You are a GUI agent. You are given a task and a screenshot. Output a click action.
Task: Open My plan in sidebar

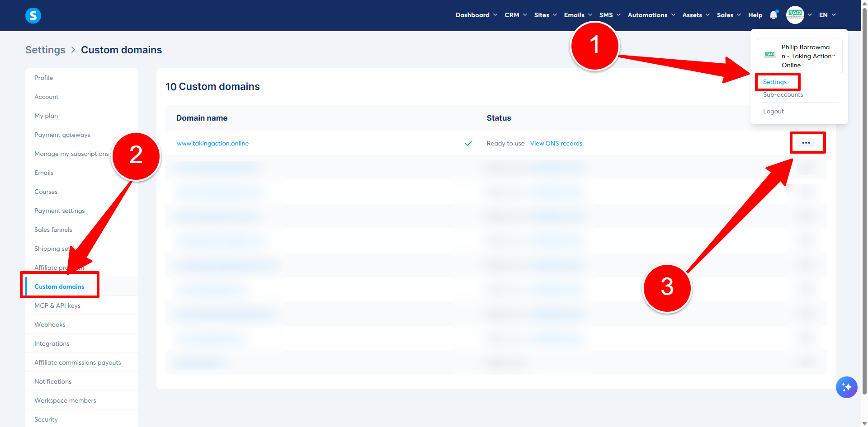tap(82, 116)
